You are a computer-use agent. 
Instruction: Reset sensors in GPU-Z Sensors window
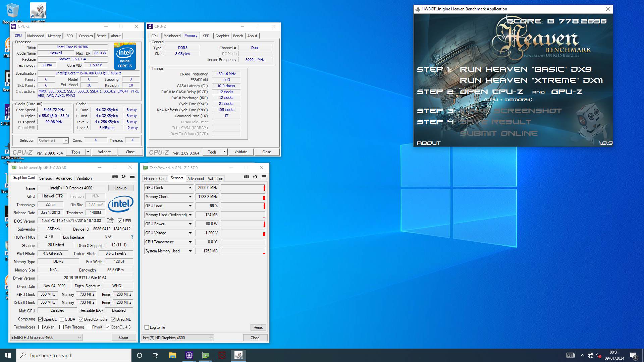[258, 327]
